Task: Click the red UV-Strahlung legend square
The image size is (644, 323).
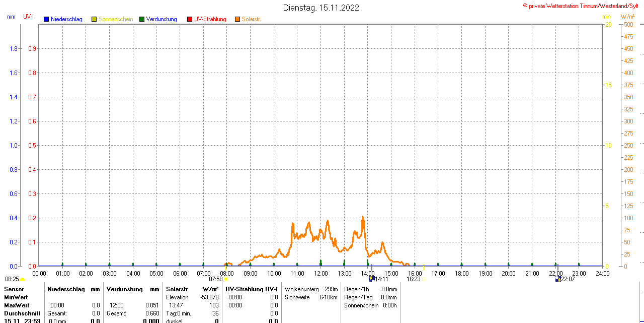Action: click(190, 19)
